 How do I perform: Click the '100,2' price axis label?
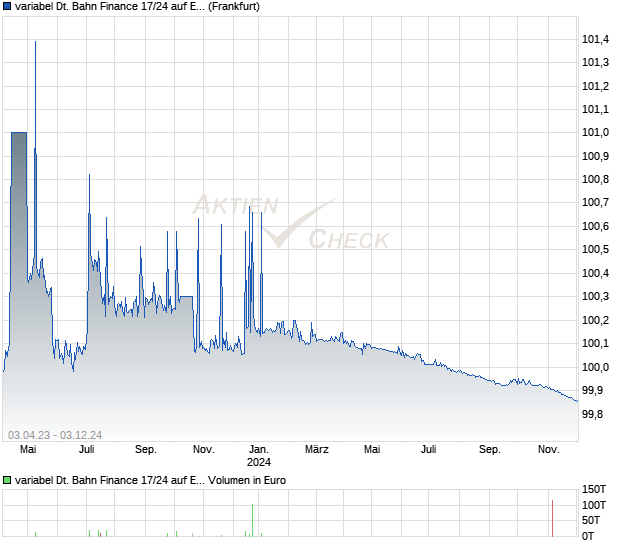pos(595,320)
